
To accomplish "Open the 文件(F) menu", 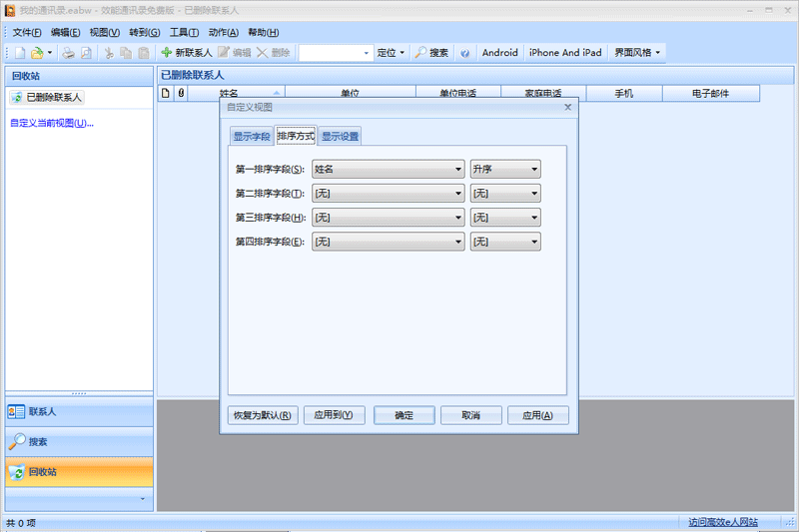I will [27, 33].
